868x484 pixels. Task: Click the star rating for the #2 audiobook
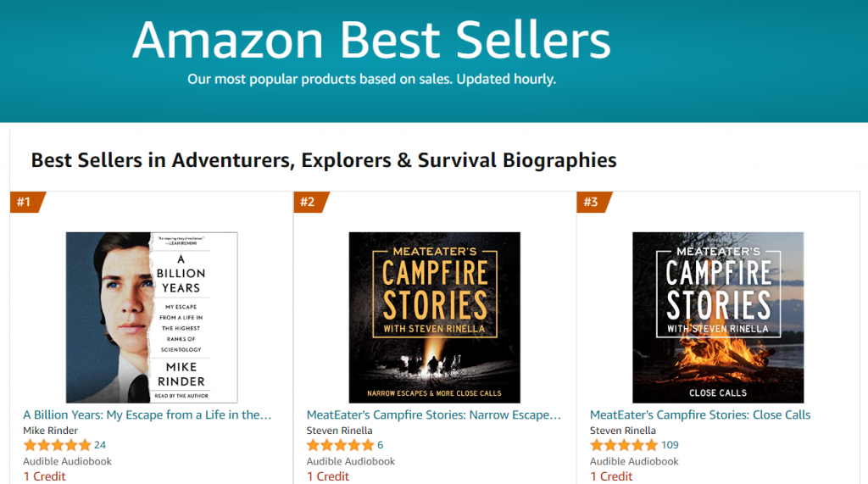tap(340, 445)
